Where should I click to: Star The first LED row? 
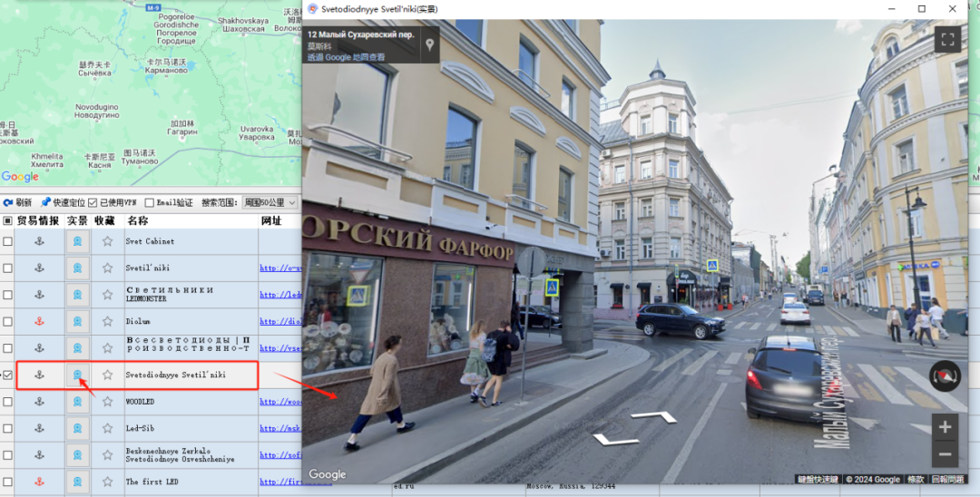(107, 482)
